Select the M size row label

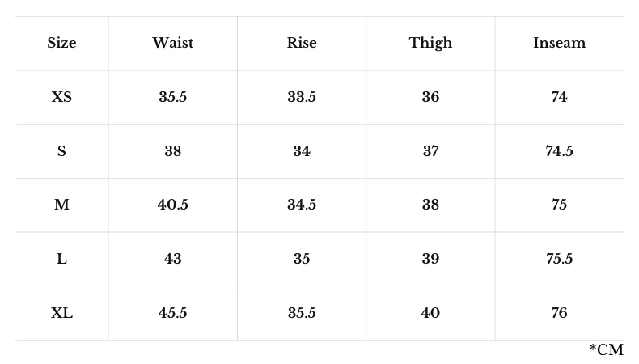coord(61,205)
